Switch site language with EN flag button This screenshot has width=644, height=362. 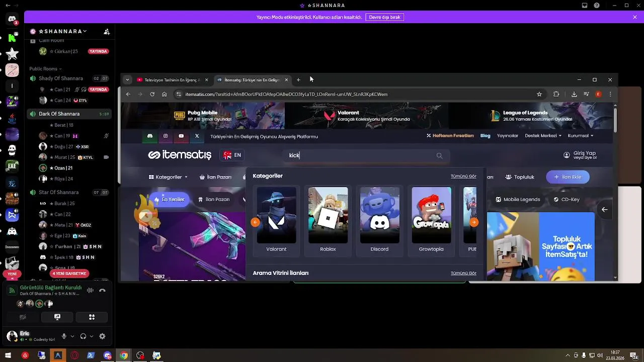(x=232, y=155)
